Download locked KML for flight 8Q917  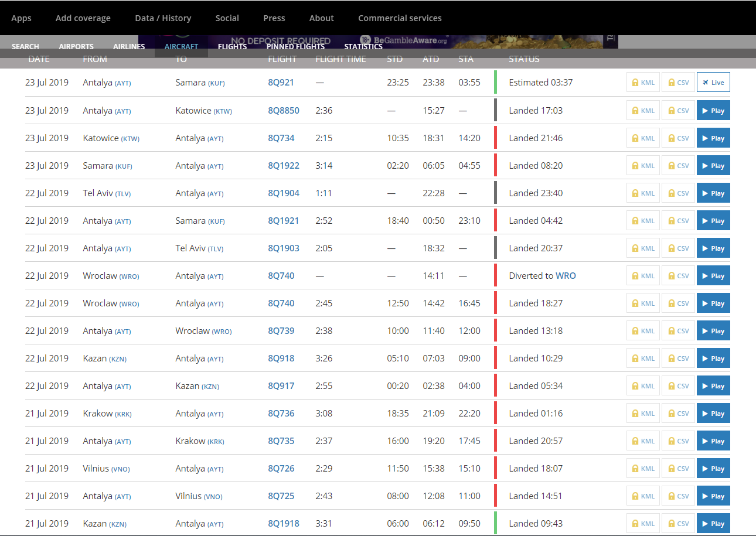pos(643,386)
